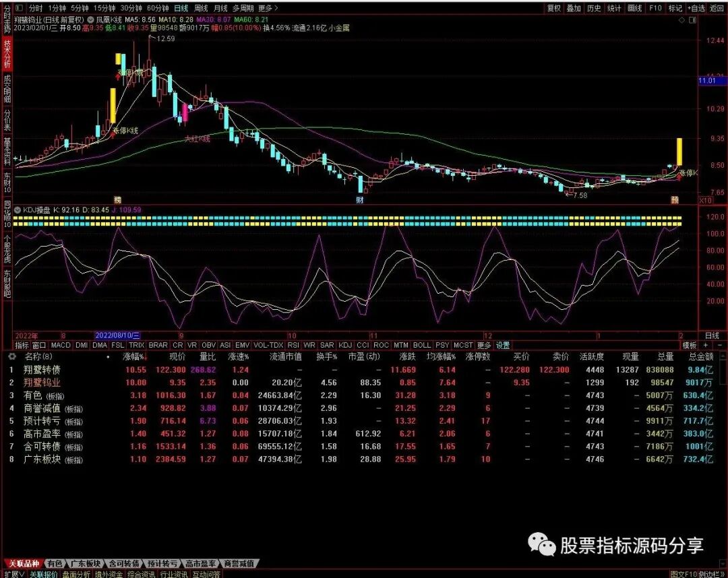Add stock with +自选 button
Screen dimensions: 728x578
(696, 8)
